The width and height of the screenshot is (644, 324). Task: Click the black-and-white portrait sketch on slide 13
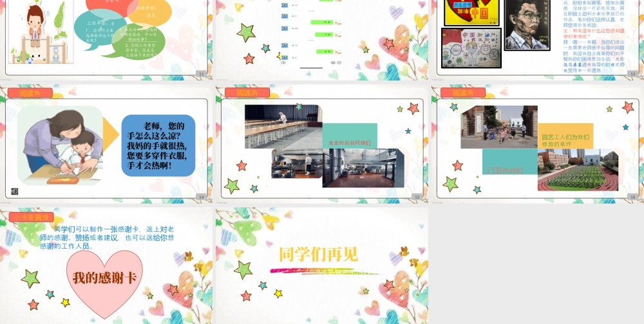pyautogui.click(x=527, y=24)
